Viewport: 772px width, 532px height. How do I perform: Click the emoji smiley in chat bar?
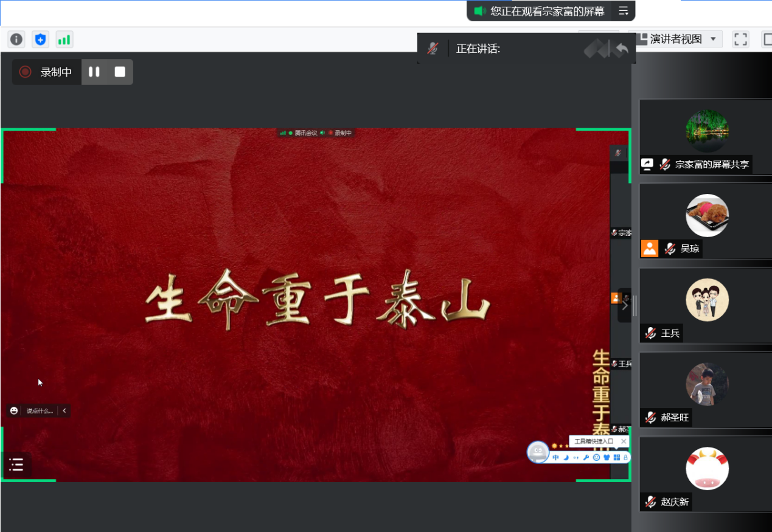[14, 411]
